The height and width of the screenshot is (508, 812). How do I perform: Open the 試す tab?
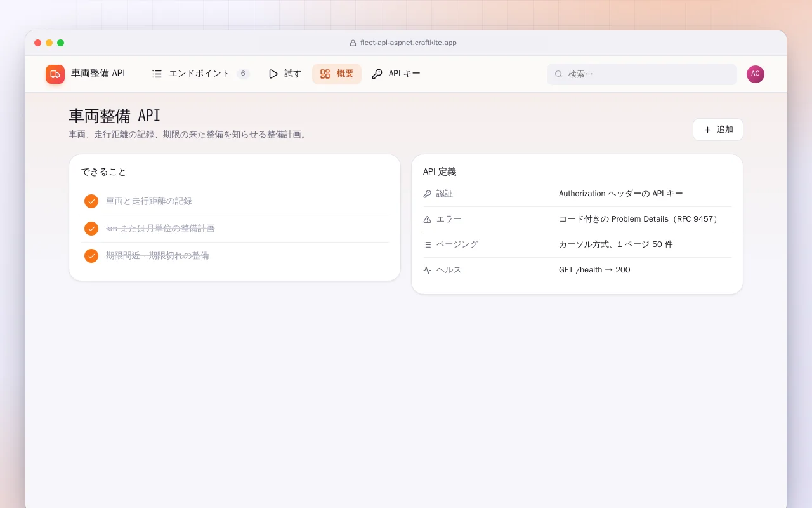[285, 74]
